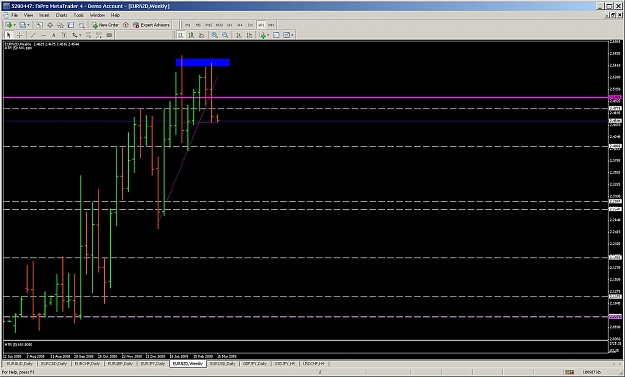Image resolution: width=625 pixels, height=377 pixels.
Task: Expand the Profiles dropdown arrow
Action: pos(28,25)
